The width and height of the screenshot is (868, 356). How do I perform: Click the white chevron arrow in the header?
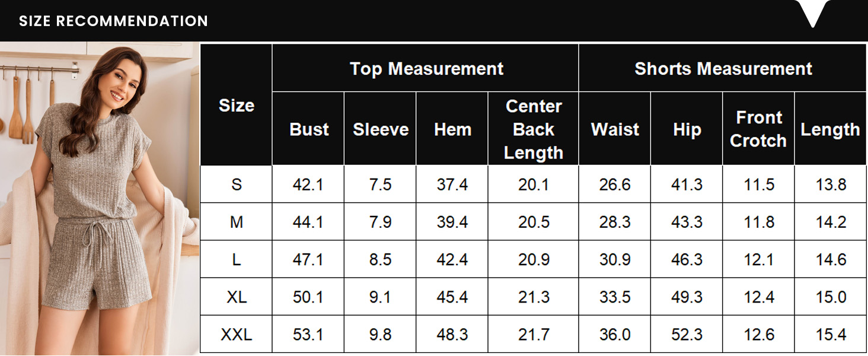click(813, 13)
